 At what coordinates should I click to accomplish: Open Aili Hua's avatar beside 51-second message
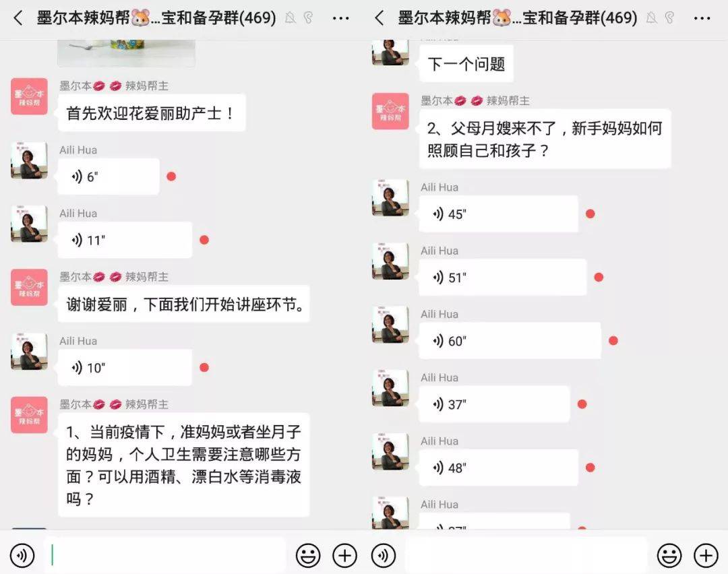coord(390,261)
